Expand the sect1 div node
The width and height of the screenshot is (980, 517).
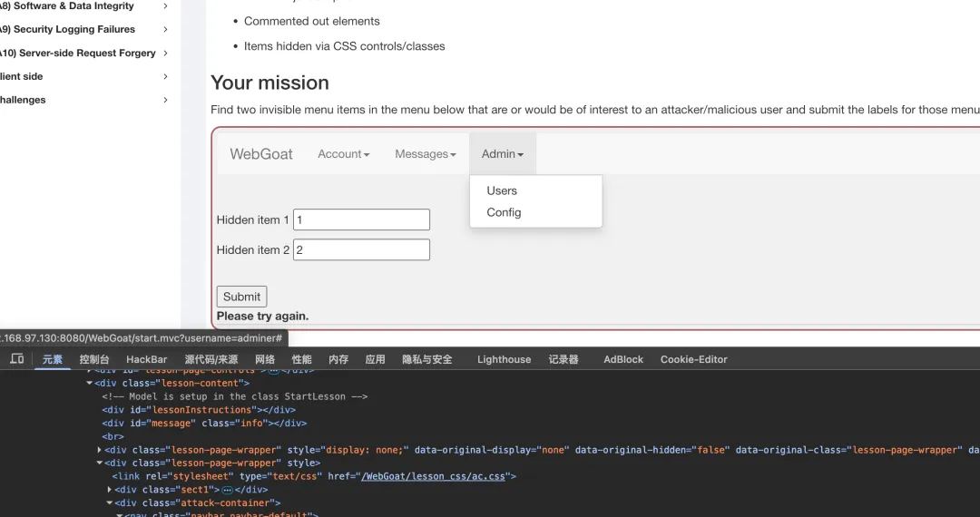click(110, 490)
